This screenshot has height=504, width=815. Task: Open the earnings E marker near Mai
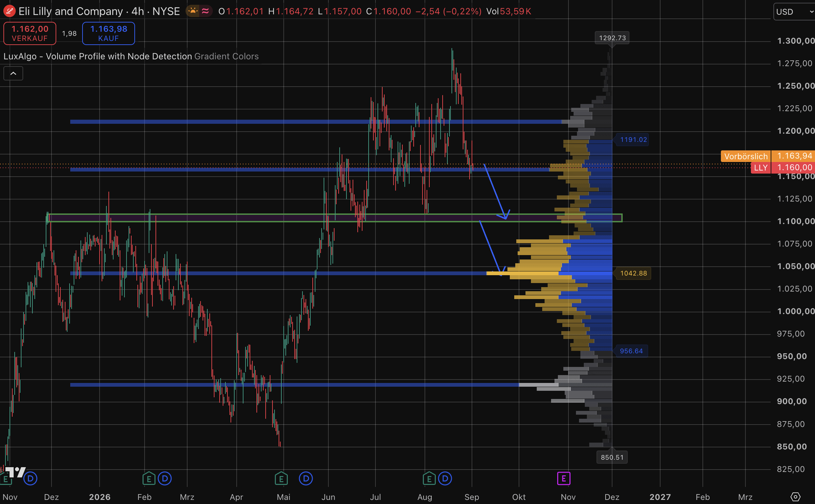[x=281, y=478]
